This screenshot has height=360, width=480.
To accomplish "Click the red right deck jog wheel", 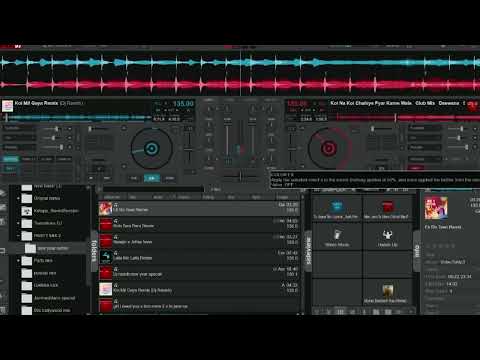I will 329,149.
